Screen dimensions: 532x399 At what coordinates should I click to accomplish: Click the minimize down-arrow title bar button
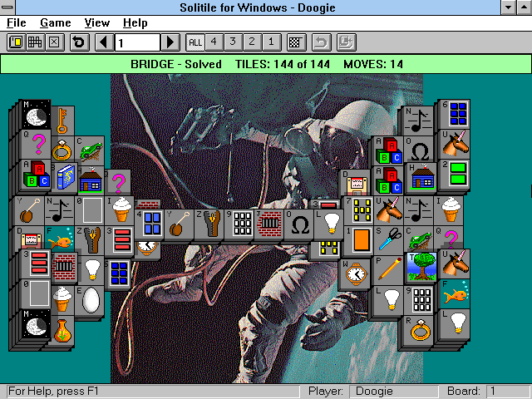509,7
